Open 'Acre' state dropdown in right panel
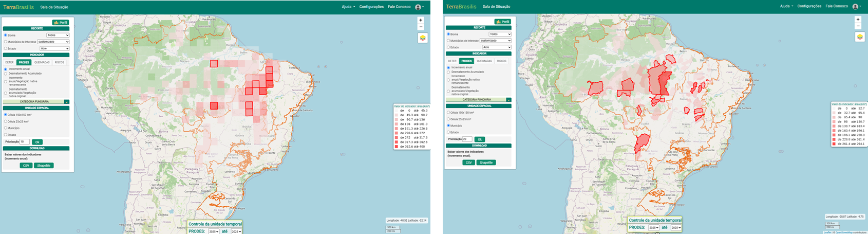The image size is (868, 234). tap(497, 47)
